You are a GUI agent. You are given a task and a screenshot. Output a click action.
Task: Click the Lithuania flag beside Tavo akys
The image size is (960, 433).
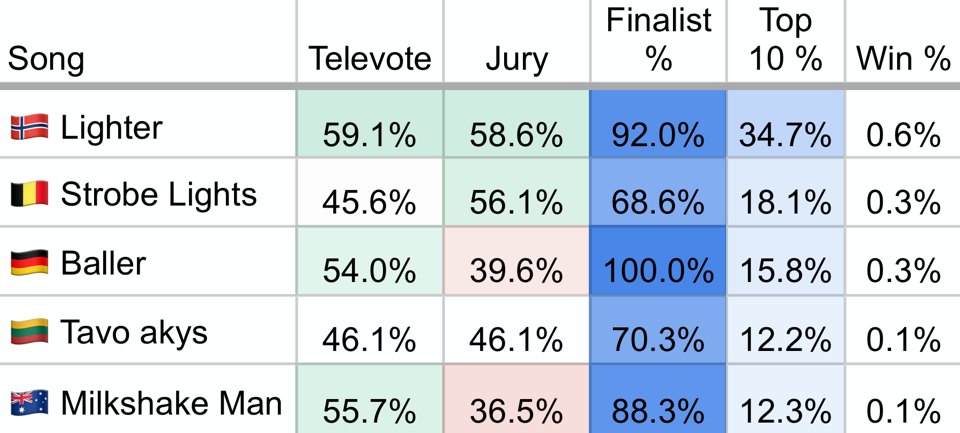point(29,332)
